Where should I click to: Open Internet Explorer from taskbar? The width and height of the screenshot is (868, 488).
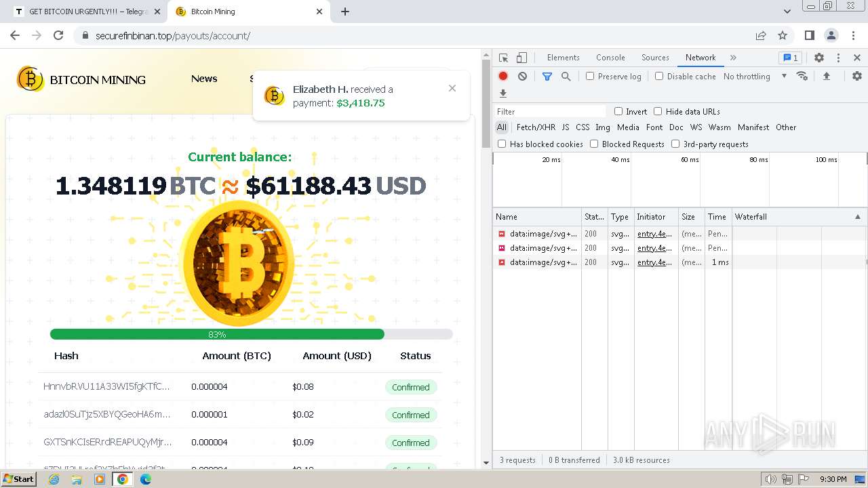(x=54, y=479)
